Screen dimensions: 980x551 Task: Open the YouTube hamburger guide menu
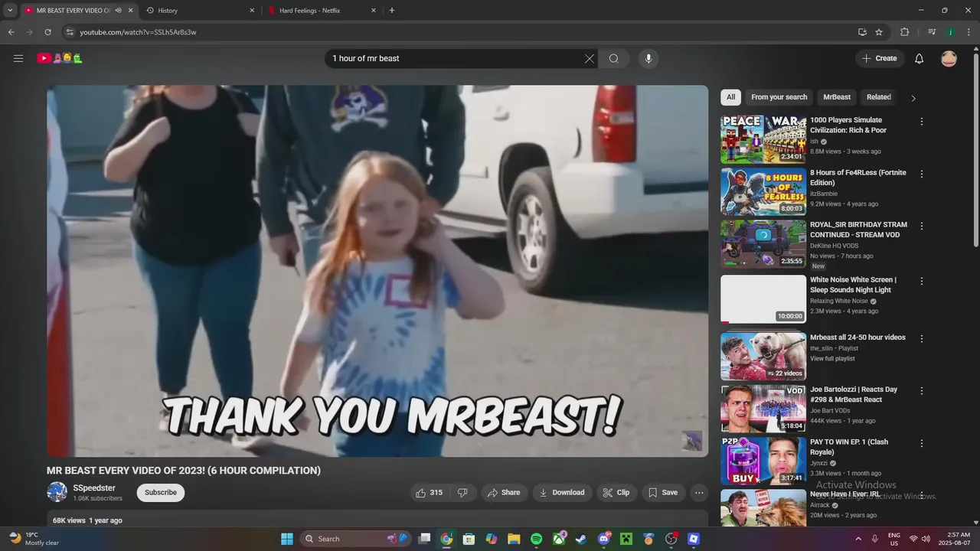click(18, 58)
